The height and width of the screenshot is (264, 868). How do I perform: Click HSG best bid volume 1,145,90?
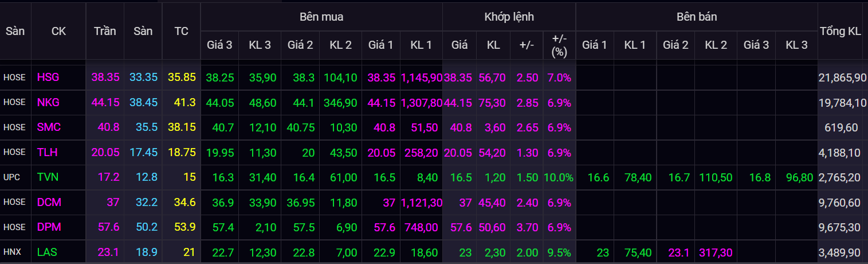422,77
